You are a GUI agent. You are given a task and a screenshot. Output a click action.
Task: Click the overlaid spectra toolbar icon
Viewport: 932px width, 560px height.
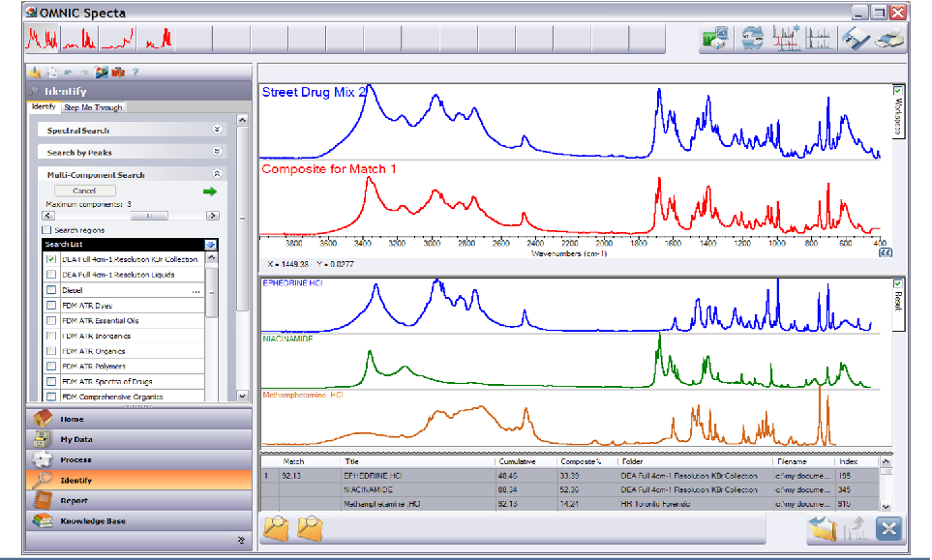click(786, 39)
